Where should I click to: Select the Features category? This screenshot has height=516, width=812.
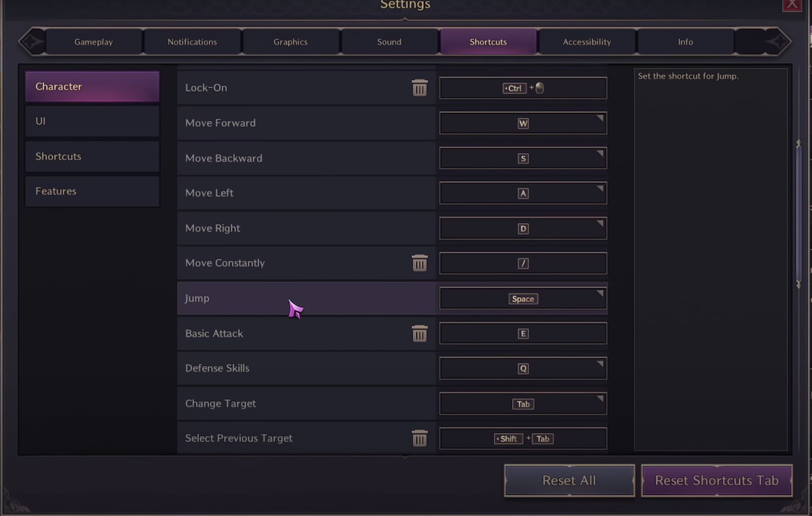tap(92, 190)
